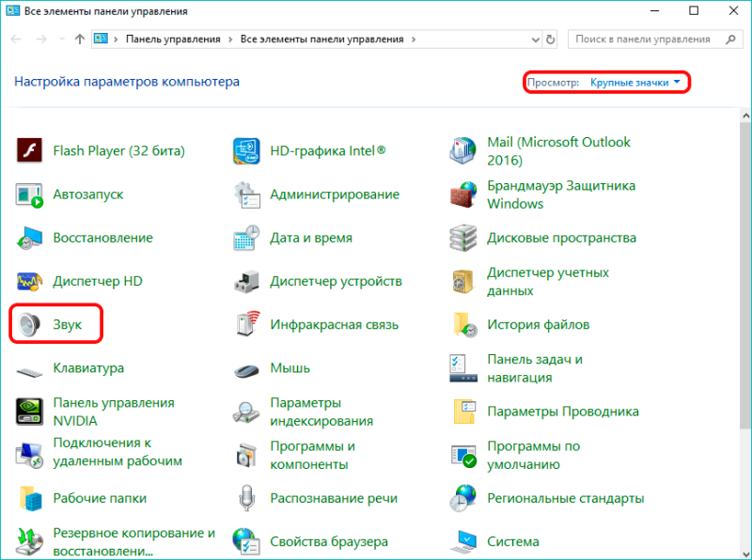Click the Брандмауэр Защитника Windows firewall icon
This screenshot has width=752, height=560.
(463, 194)
